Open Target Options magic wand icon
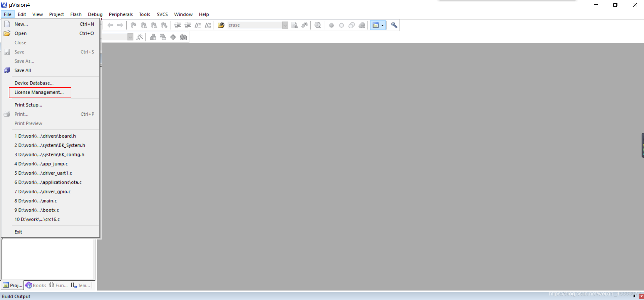Screen dimensions: 644x300 coord(140,37)
